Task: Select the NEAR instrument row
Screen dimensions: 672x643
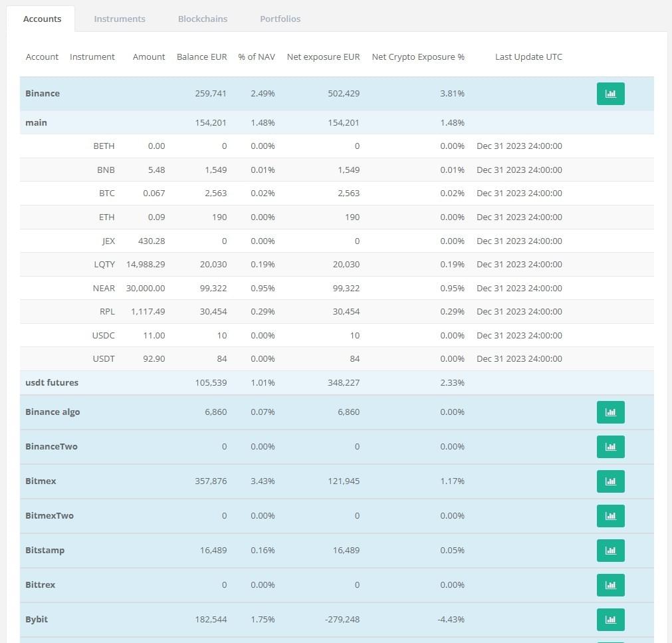Action: point(104,289)
